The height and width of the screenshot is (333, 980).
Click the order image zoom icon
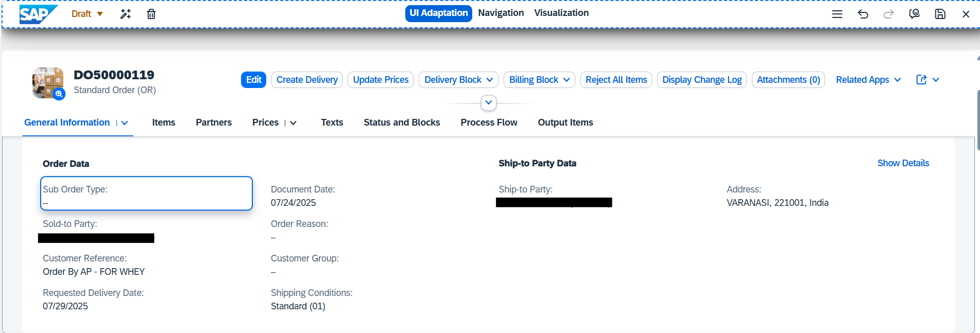point(59,94)
